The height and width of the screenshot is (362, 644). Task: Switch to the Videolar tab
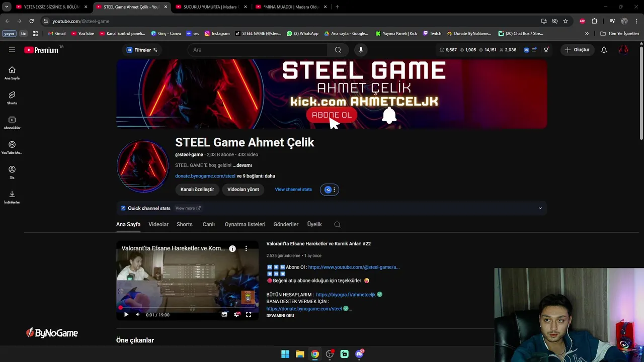click(x=158, y=224)
